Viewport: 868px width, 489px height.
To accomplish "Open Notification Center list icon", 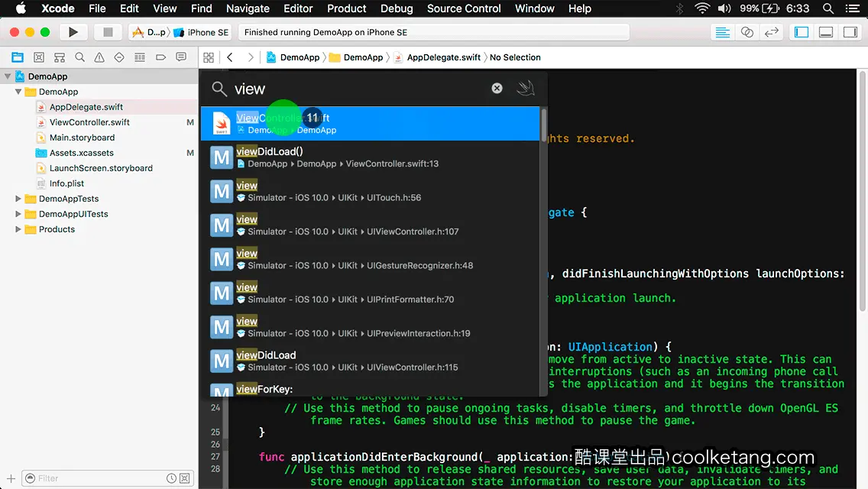I will tap(853, 8).
